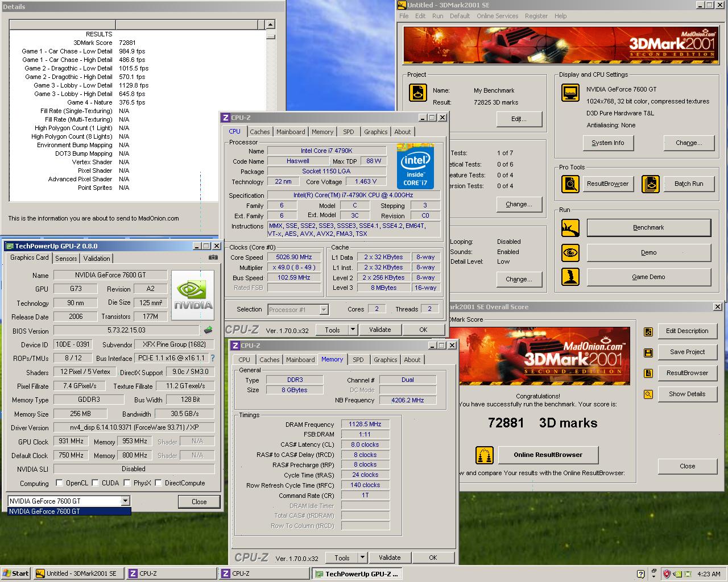Switch to SPD tab in CPU-Z Memory window
The image size is (728, 582).
(x=358, y=359)
